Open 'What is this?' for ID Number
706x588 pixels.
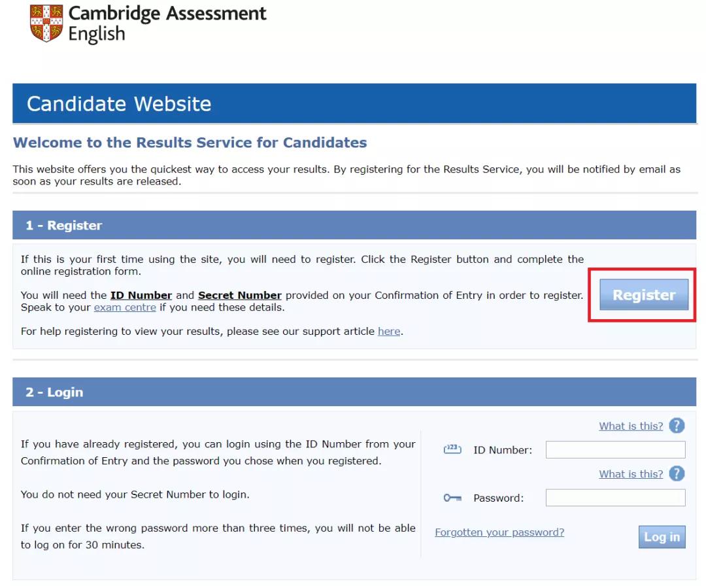tap(631, 426)
